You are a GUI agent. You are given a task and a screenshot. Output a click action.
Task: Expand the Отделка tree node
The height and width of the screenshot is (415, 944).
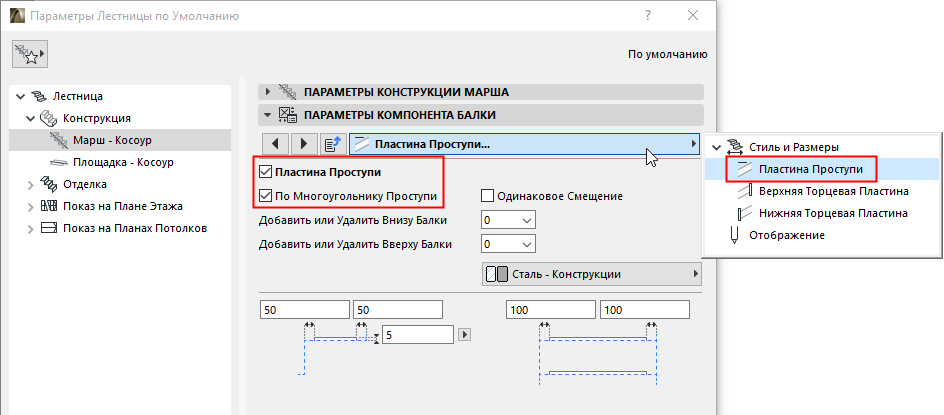click(31, 184)
